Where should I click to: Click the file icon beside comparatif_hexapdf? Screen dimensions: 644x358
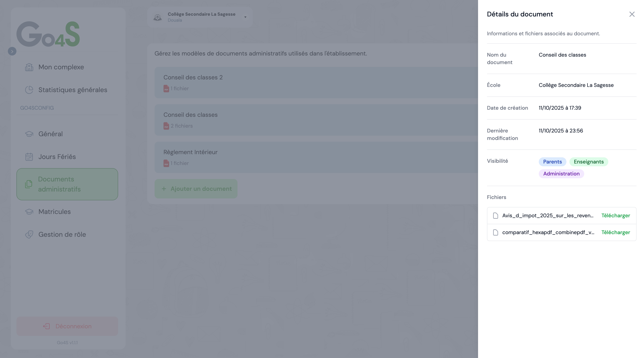[x=495, y=232]
